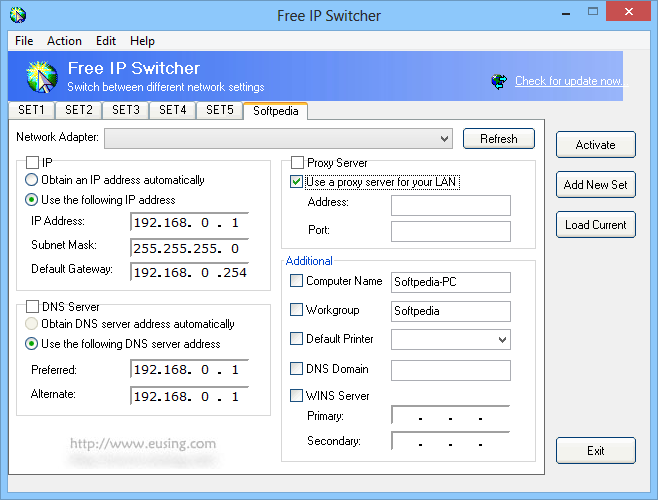
Task: Switch to the SET5 tab
Action: 219,110
